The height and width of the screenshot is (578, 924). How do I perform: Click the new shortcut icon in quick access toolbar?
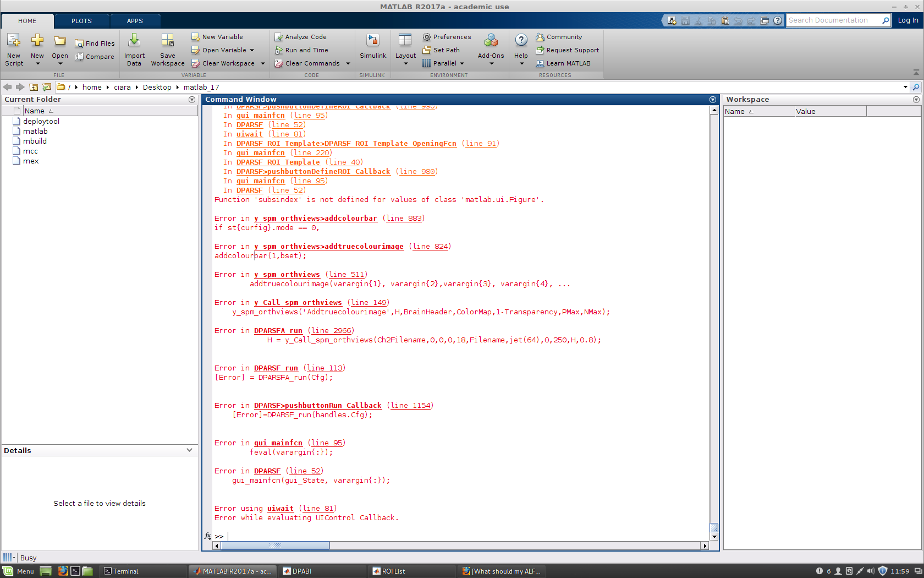[x=672, y=20]
